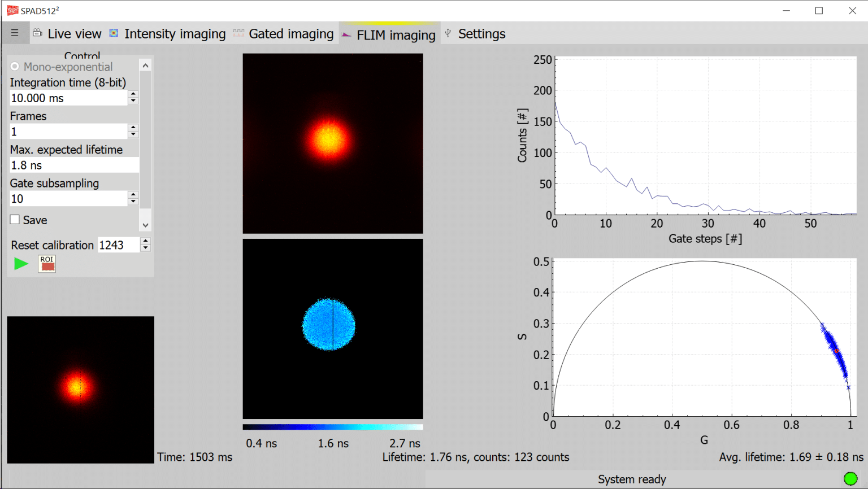Screen dimensions: 868x489
Task: Increase Gate subsampling using the up arrow
Action: tap(133, 195)
